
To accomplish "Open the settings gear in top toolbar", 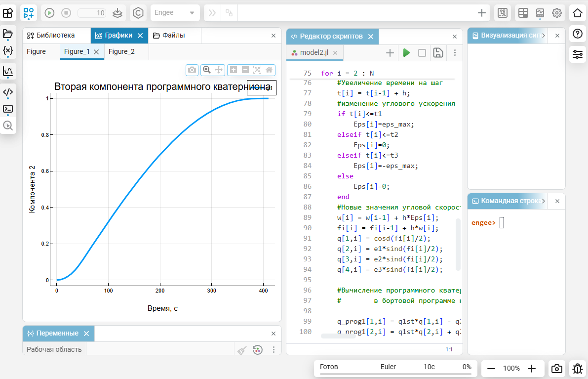I will 557,13.
